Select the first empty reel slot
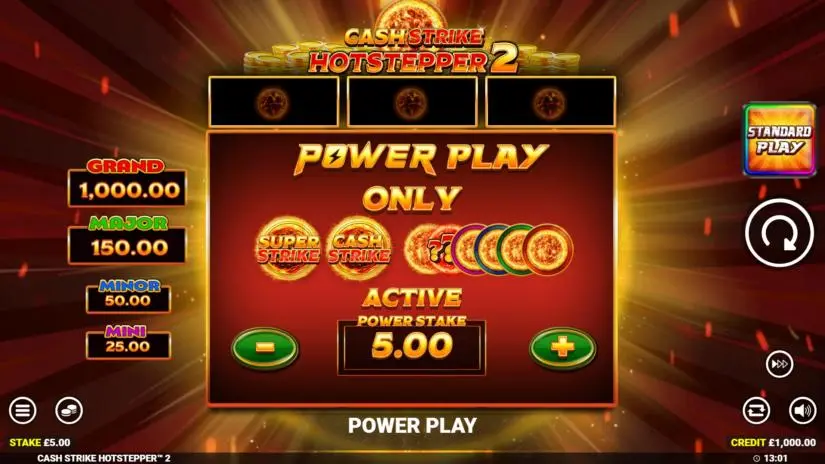This screenshot has height=464, width=825. click(274, 102)
